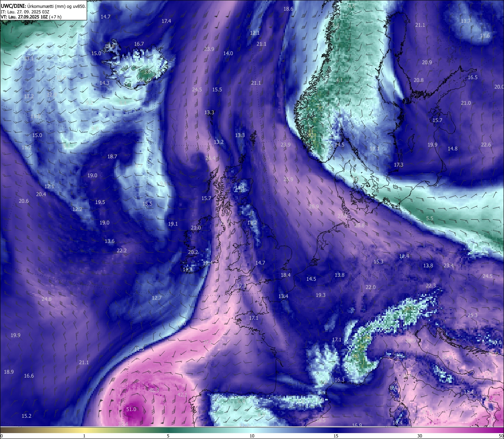Click the 20.9 value label

(x=427, y=63)
